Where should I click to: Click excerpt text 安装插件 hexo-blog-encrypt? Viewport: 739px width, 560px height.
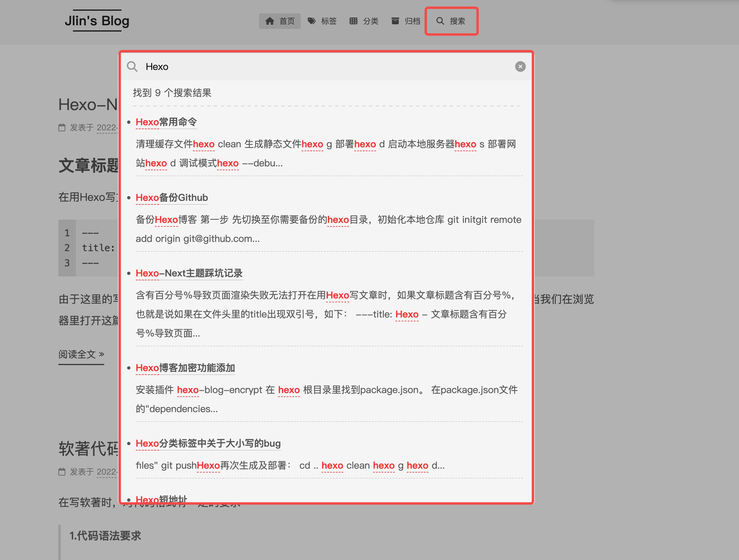point(199,390)
